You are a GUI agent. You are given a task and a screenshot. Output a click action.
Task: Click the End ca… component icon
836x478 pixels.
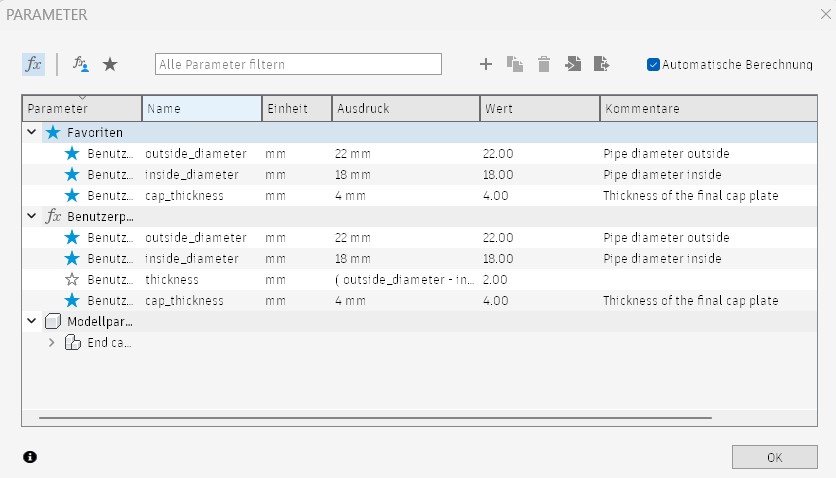coord(73,342)
